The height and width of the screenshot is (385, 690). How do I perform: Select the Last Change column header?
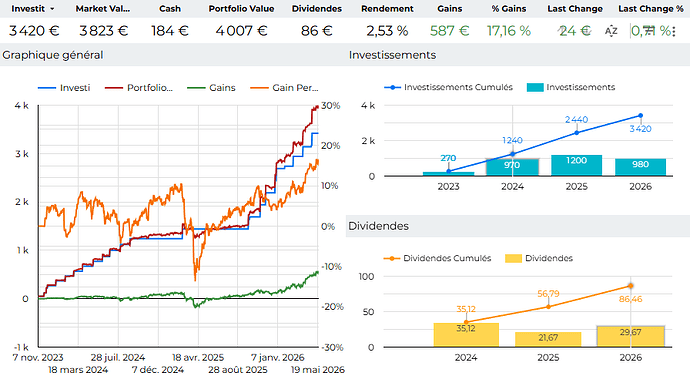point(575,9)
